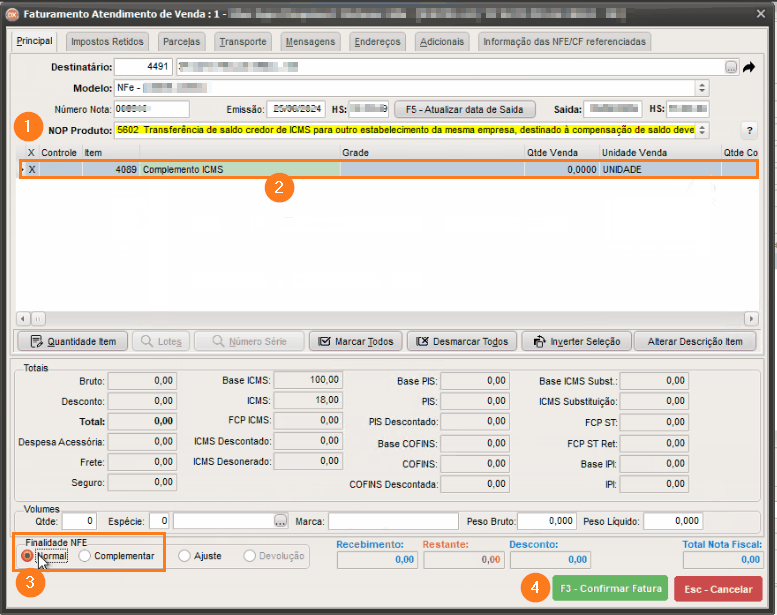777x615 pixels.
Task: Open Informação das NFE/CF referenciadas tab
Action: (x=564, y=42)
